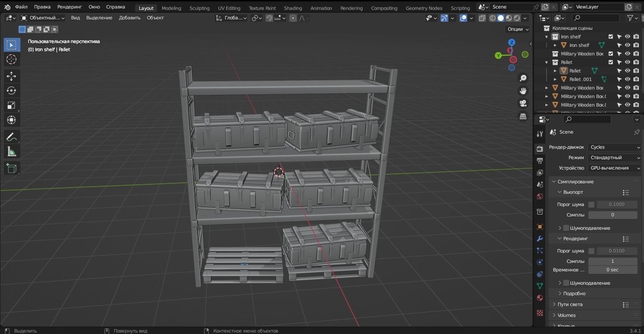The image size is (644, 334).
Task: Pin the Scene properties panel
Action: point(636,132)
